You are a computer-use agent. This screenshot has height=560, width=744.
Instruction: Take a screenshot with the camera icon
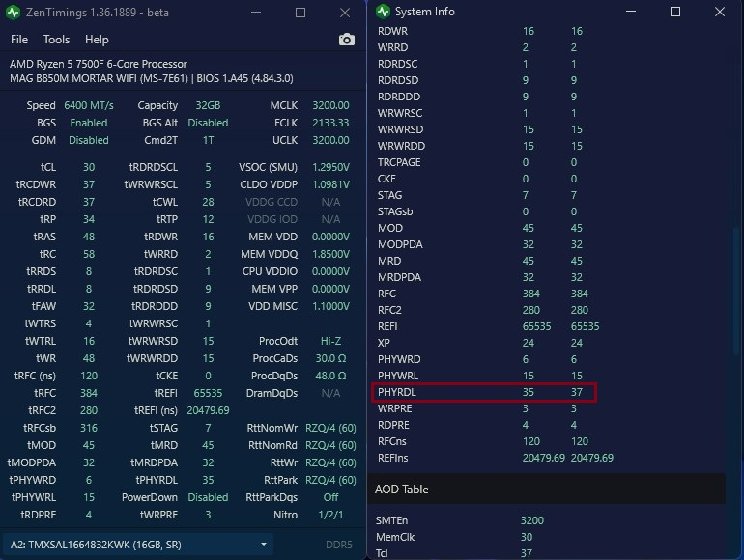click(346, 40)
